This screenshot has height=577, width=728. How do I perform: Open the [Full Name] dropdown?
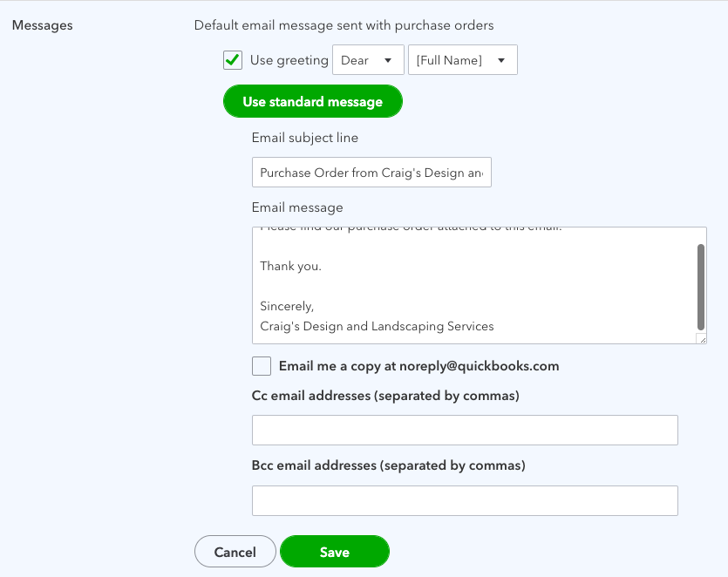tap(462, 60)
